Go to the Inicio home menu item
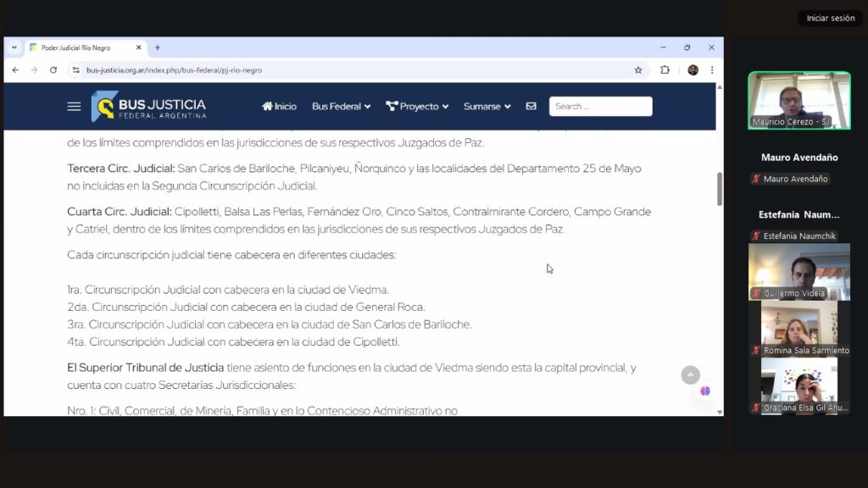The width and height of the screenshot is (868, 488). pyautogui.click(x=279, y=107)
